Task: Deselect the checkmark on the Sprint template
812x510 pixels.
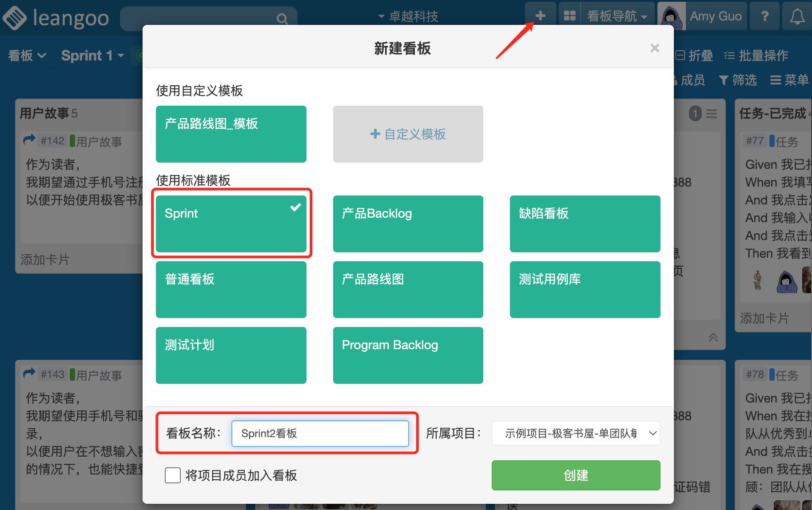Action: tap(295, 207)
